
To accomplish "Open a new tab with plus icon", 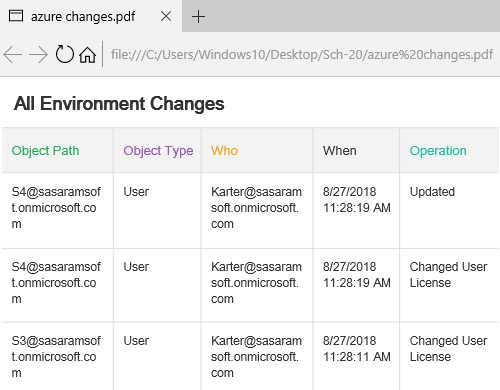I will [x=198, y=16].
